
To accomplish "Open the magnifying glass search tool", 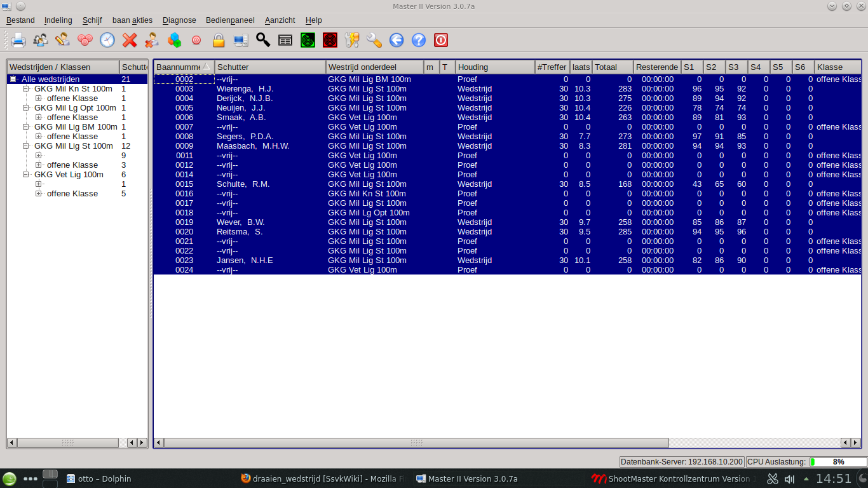I will pyautogui.click(x=263, y=41).
